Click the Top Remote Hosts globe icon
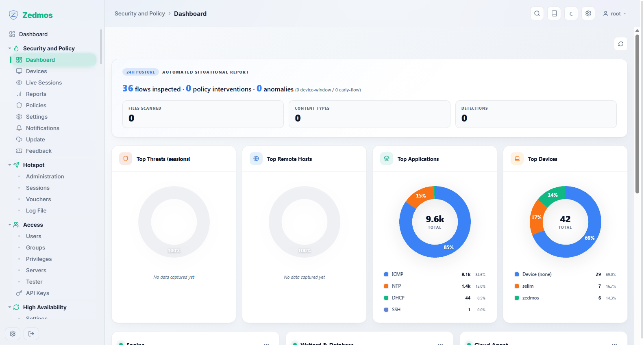The image size is (644, 345). tap(256, 158)
